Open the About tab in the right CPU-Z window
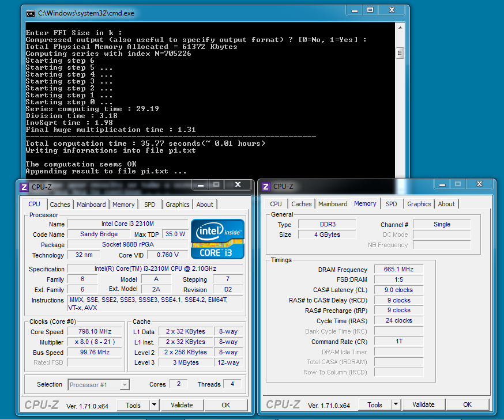This screenshot has height=420, width=504. point(446,204)
